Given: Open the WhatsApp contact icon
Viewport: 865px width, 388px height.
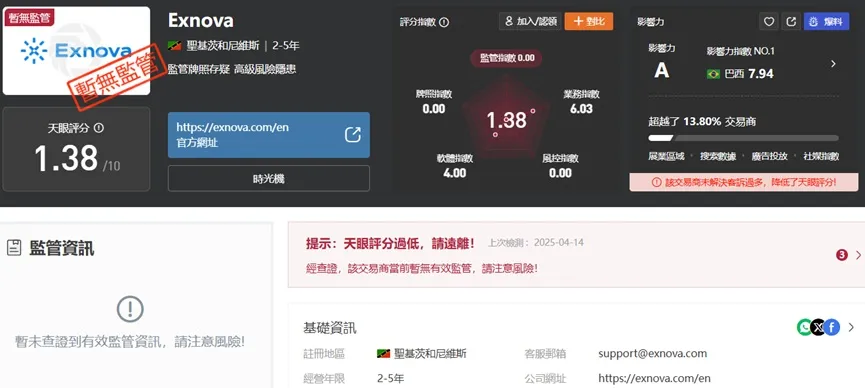Looking at the screenshot, I should pos(805,327).
